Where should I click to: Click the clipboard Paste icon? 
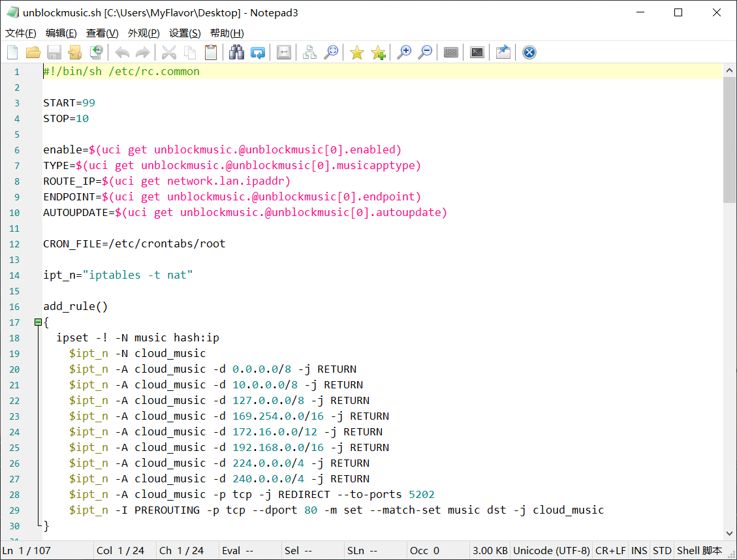tap(211, 52)
